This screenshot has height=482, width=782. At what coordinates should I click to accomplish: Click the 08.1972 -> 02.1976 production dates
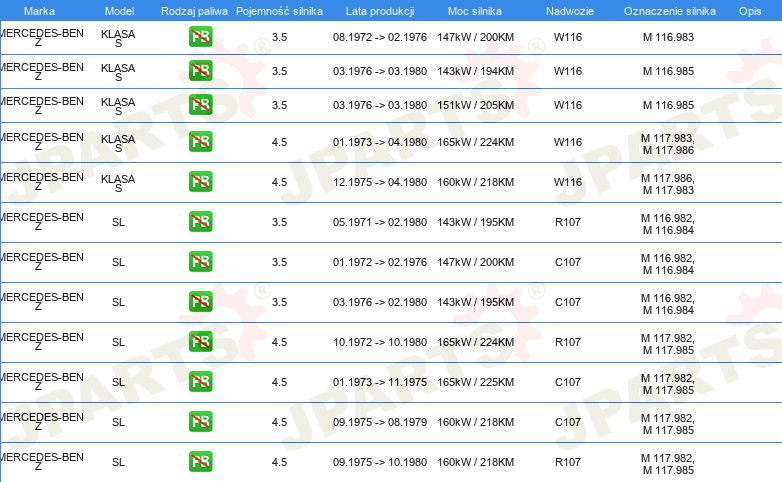coord(380,37)
